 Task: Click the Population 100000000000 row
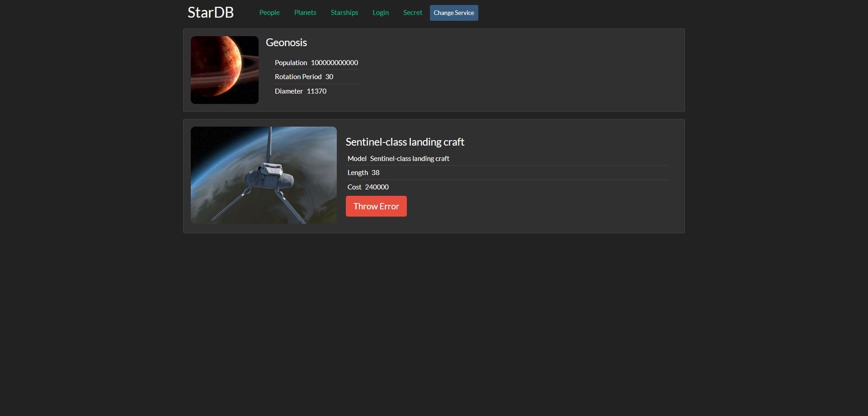(x=316, y=63)
